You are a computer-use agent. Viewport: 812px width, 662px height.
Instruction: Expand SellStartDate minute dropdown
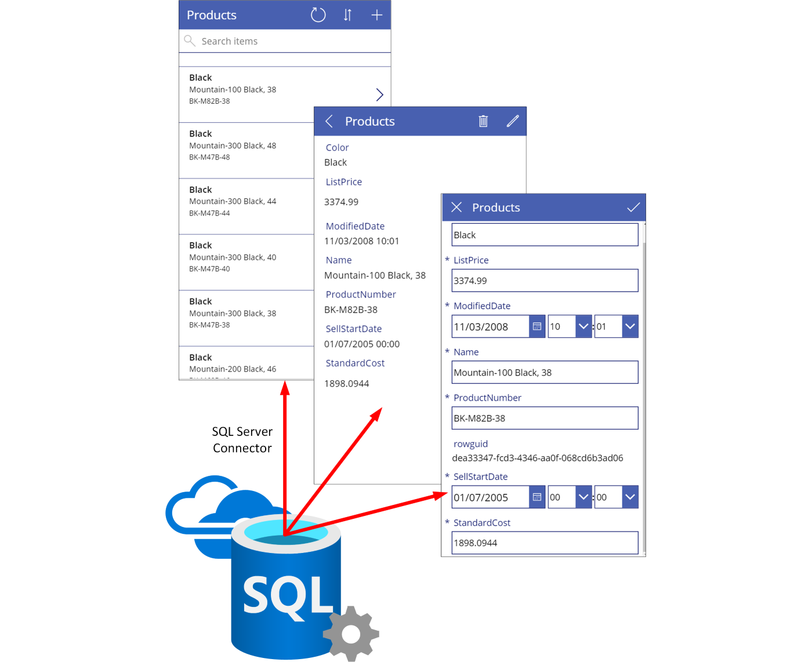tap(630, 497)
